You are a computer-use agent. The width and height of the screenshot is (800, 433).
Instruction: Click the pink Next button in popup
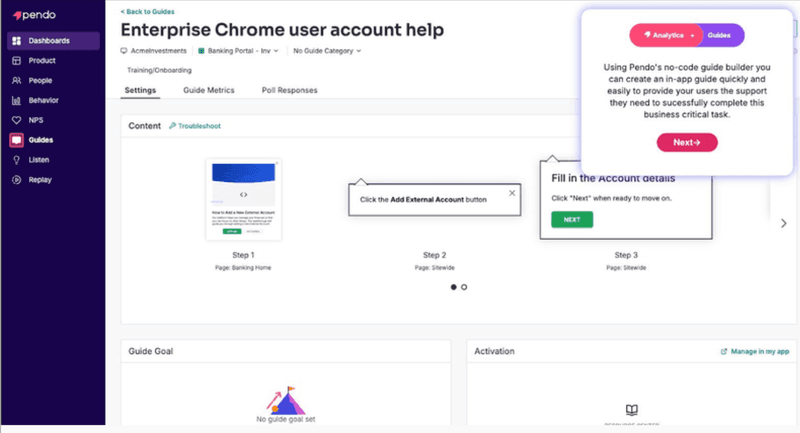click(x=687, y=142)
